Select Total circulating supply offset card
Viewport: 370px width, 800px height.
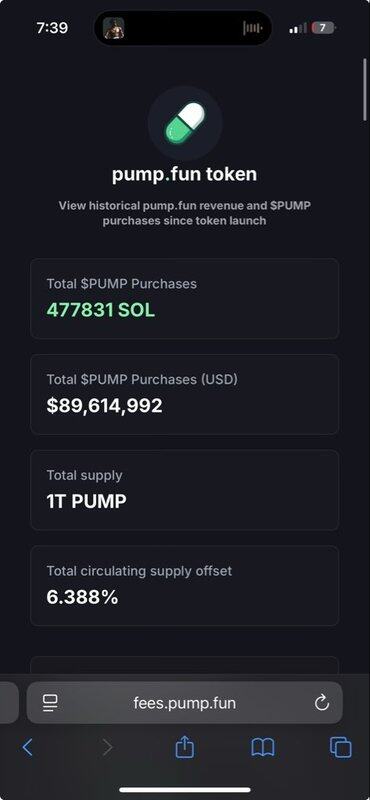tap(184, 586)
